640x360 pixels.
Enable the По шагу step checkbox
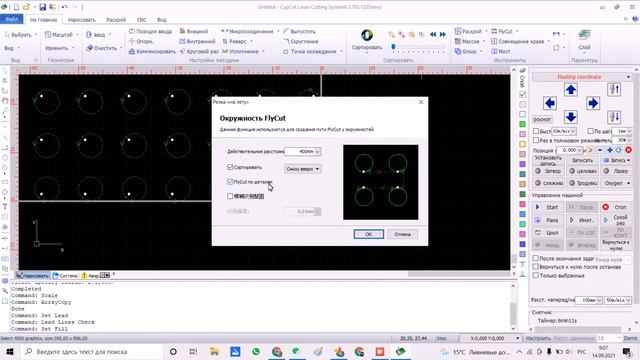point(590,131)
